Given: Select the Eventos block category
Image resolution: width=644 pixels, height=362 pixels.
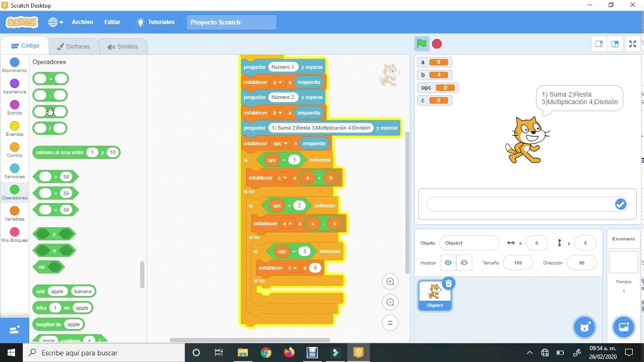Looking at the screenshot, I should [x=15, y=129].
